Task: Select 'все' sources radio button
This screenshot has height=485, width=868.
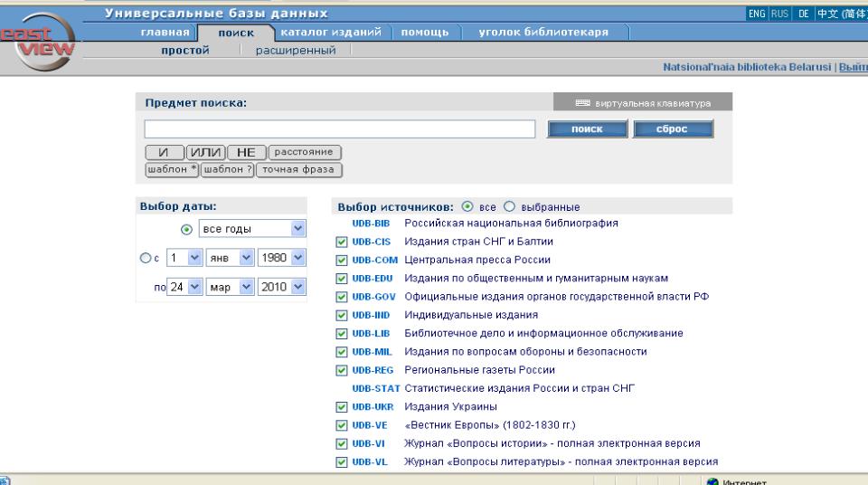Action: click(x=467, y=206)
